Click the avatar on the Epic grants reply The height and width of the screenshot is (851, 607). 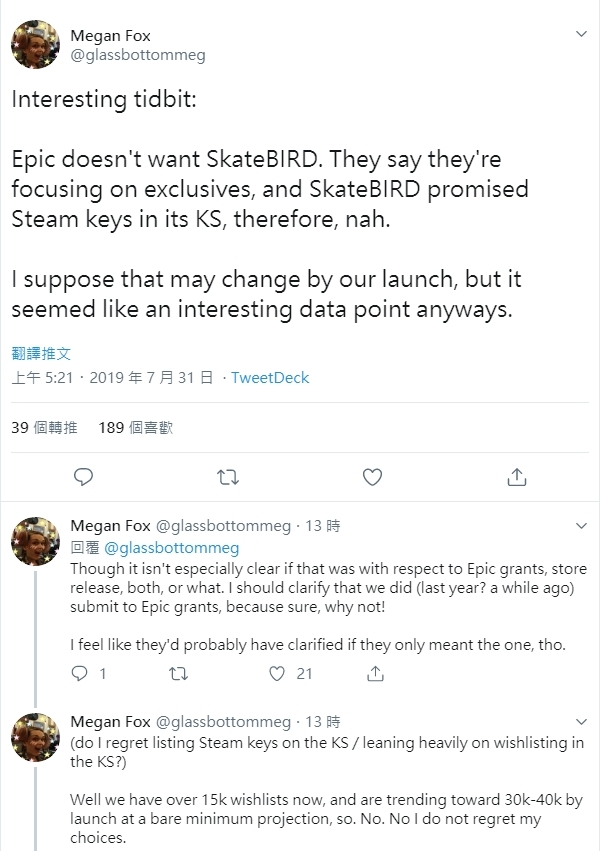tap(35, 541)
